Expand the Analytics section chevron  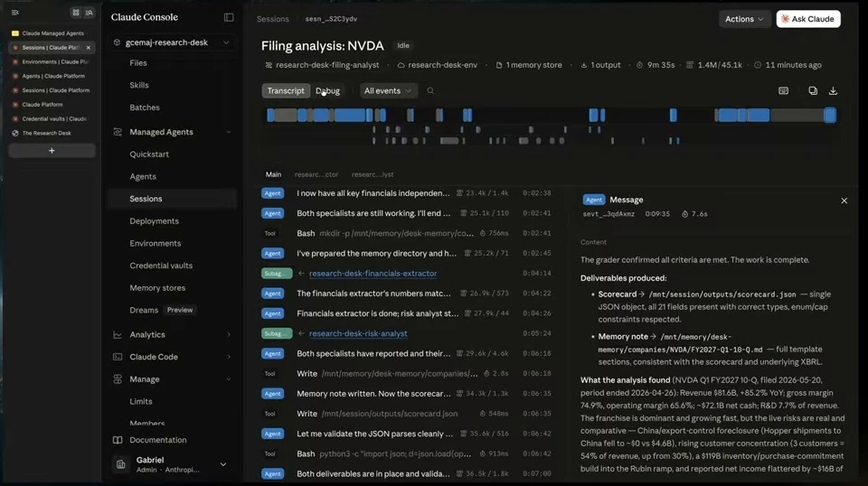[229, 334]
